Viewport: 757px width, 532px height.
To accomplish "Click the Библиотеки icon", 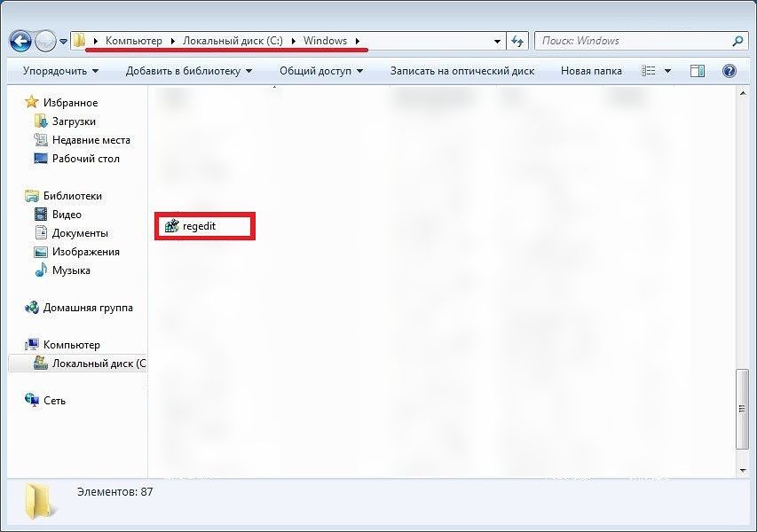I will (32, 196).
